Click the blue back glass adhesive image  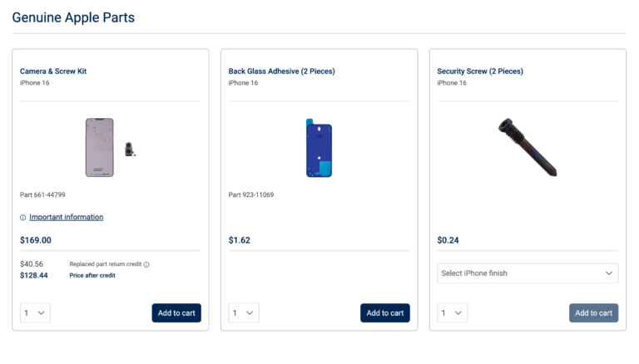pos(319,148)
